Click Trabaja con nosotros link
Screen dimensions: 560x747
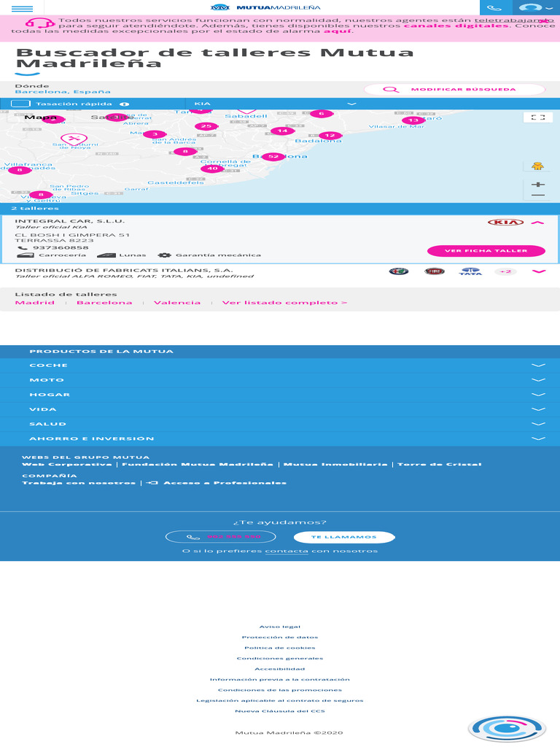pos(79,483)
